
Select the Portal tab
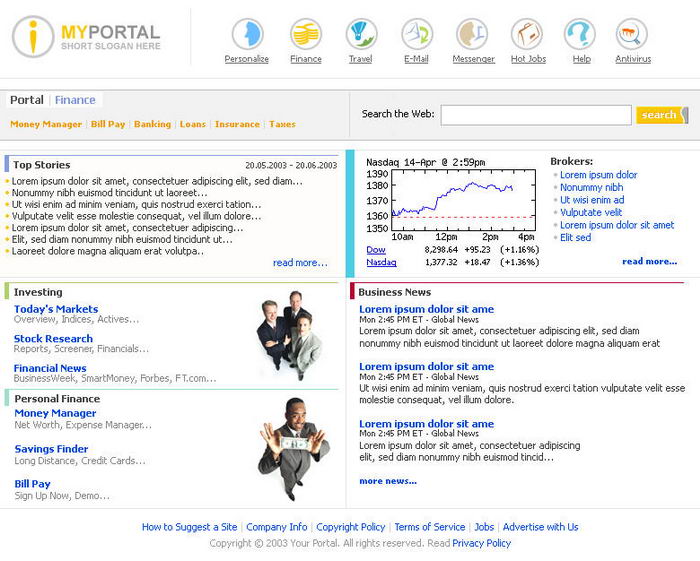(x=27, y=100)
